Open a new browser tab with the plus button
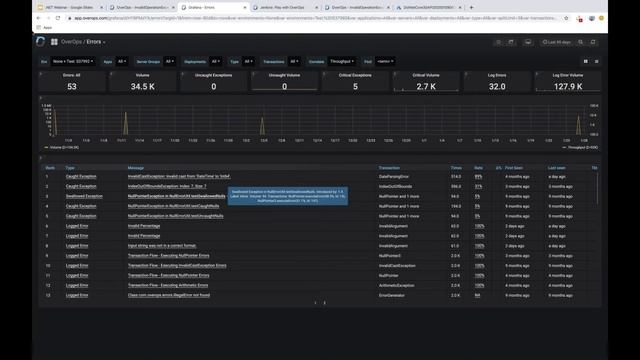 tap(471, 7)
